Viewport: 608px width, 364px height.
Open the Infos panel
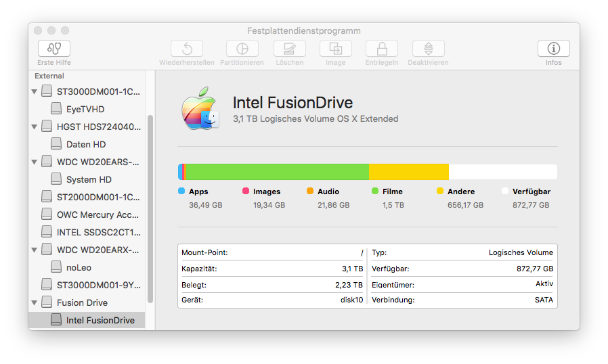click(554, 49)
